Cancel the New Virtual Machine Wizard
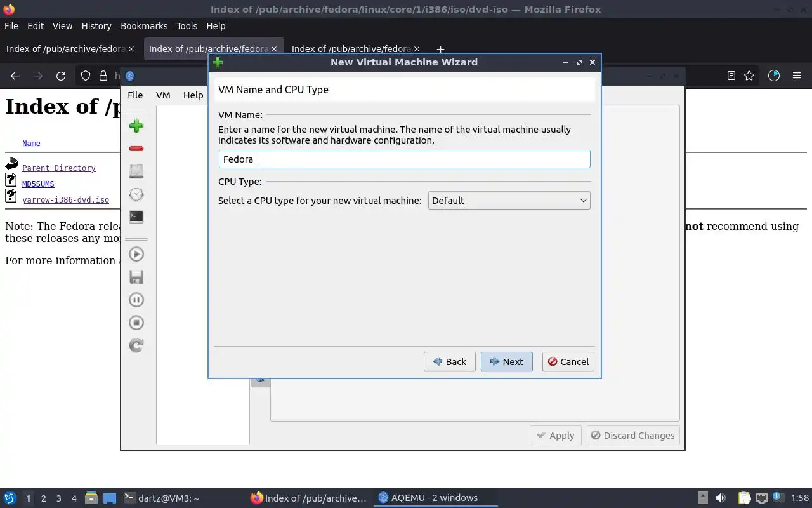The image size is (812, 508). [x=568, y=362]
